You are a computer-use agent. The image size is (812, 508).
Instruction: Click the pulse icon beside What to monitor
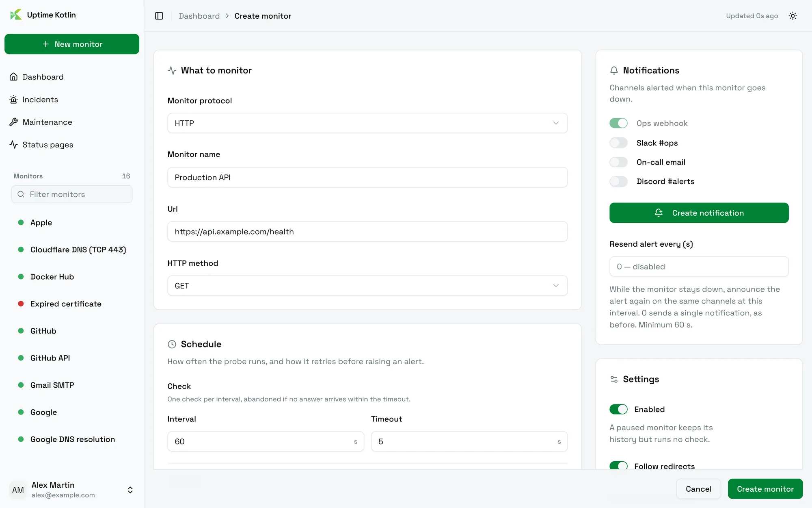[x=172, y=70]
